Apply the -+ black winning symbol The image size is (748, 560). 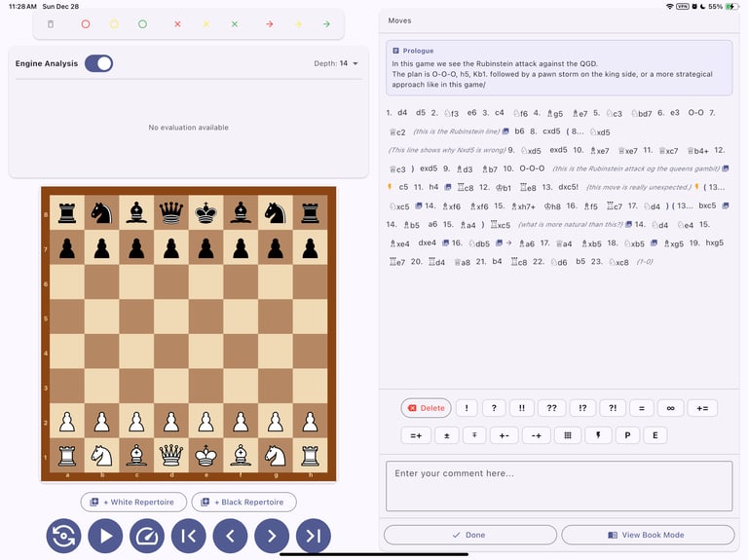tap(537, 435)
